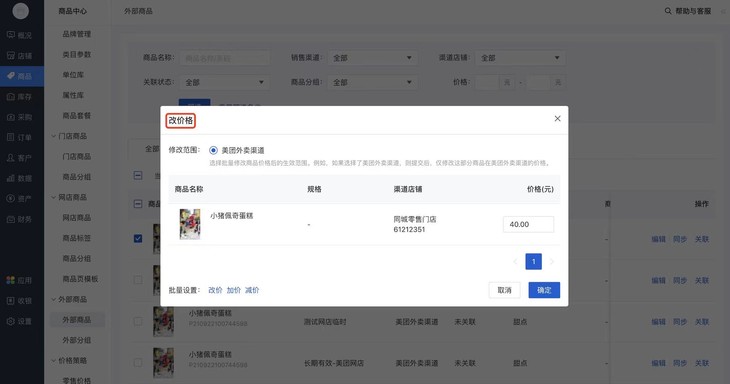Open the 应用 apps icon in sidebar
Viewport: 730px width, 384px height.
(x=11, y=280)
